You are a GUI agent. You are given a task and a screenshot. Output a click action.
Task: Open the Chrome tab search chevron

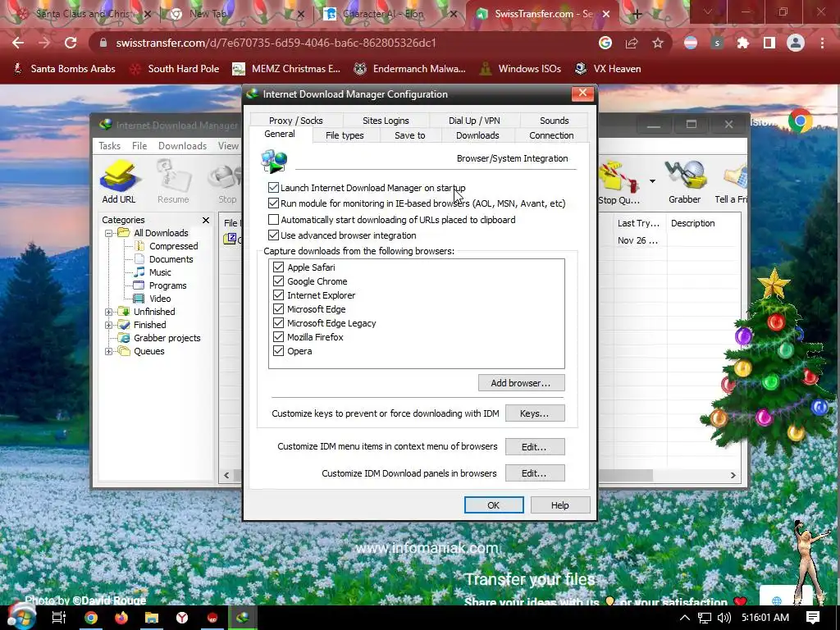click(708, 12)
